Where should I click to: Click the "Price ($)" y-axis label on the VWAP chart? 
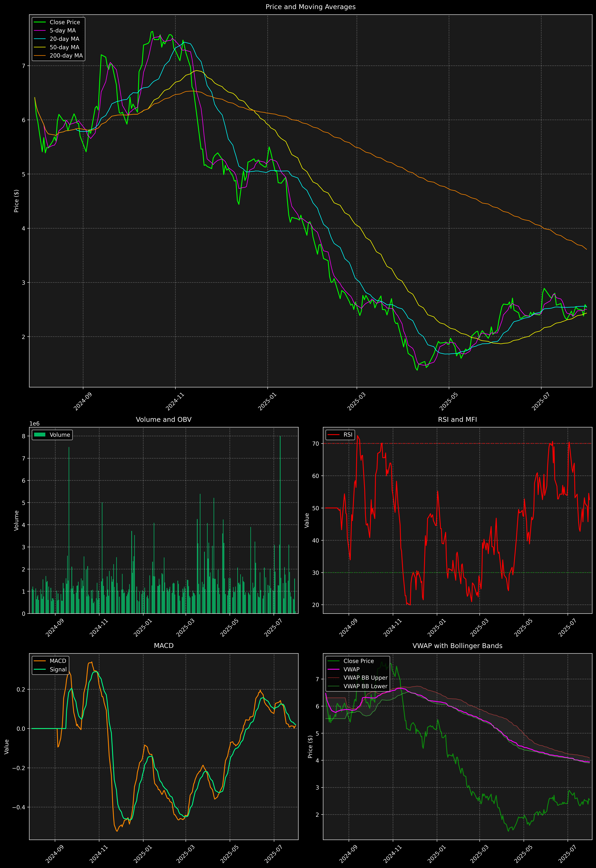point(310,747)
